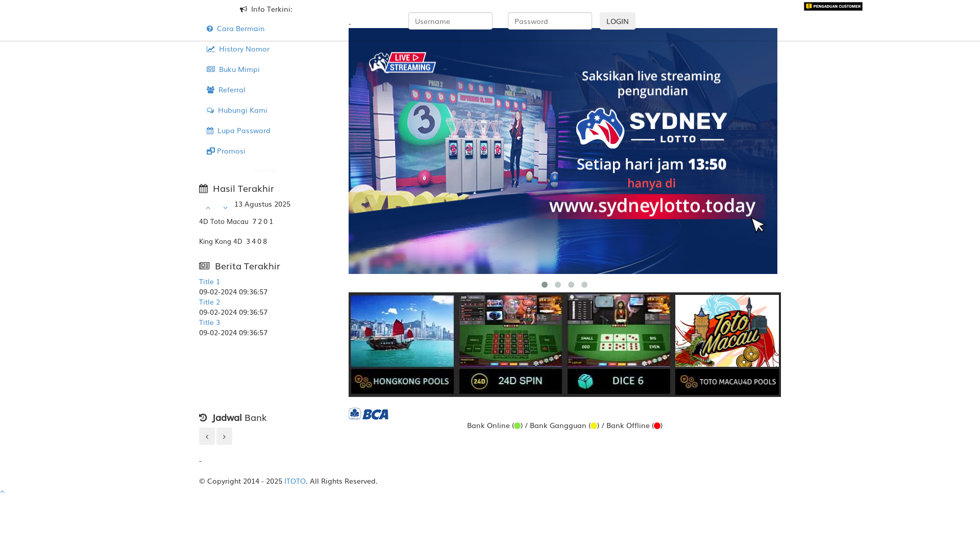The width and height of the screenshot is (980, 551).
Task: Focus the Password input field
Action: click(550, 21)
